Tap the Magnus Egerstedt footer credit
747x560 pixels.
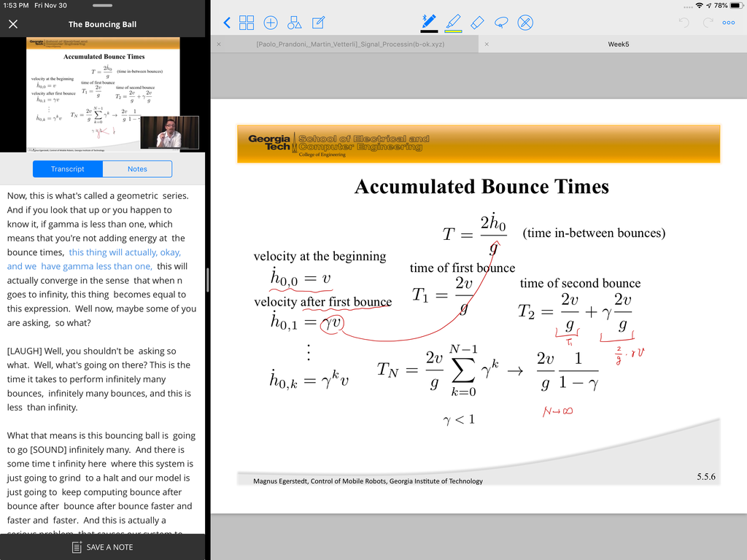tap(368, 481)
